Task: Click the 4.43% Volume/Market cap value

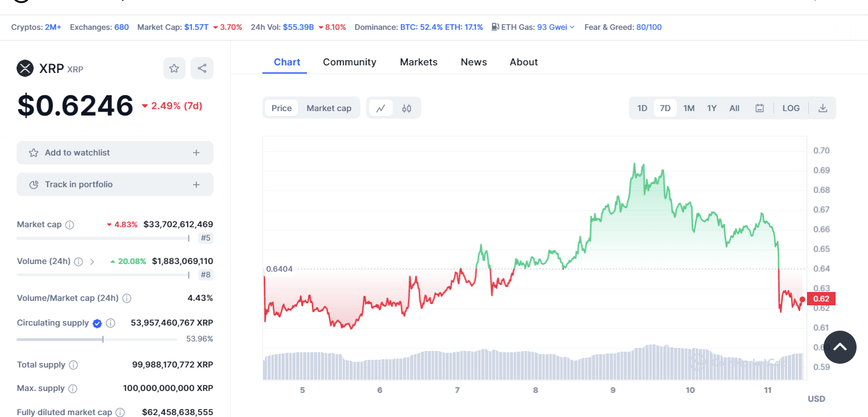Action: click(200, 298)
